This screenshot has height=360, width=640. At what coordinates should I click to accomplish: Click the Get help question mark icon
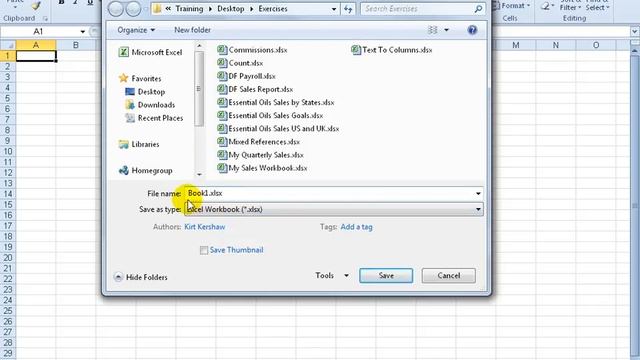click(x=472, y=30)
